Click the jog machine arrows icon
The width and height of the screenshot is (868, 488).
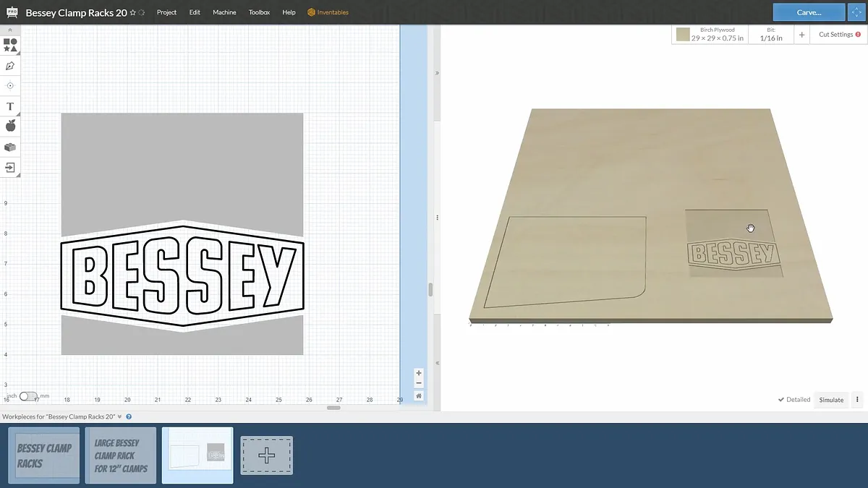click(857, 12)
